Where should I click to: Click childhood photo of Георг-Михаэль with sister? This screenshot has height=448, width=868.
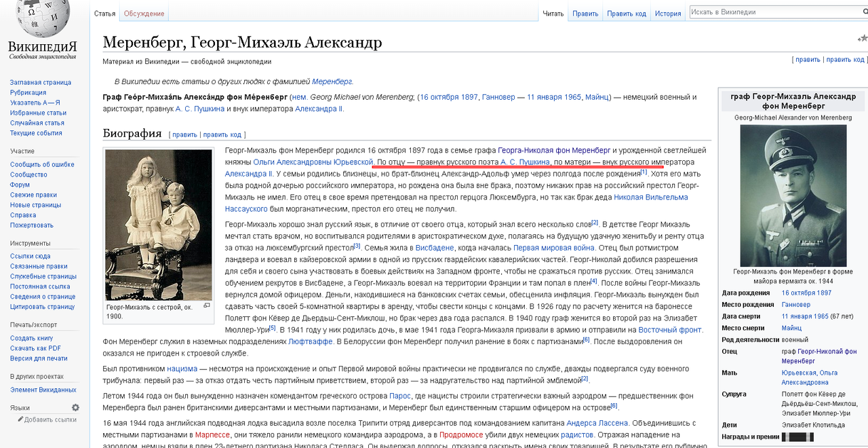tap(159, 225)
